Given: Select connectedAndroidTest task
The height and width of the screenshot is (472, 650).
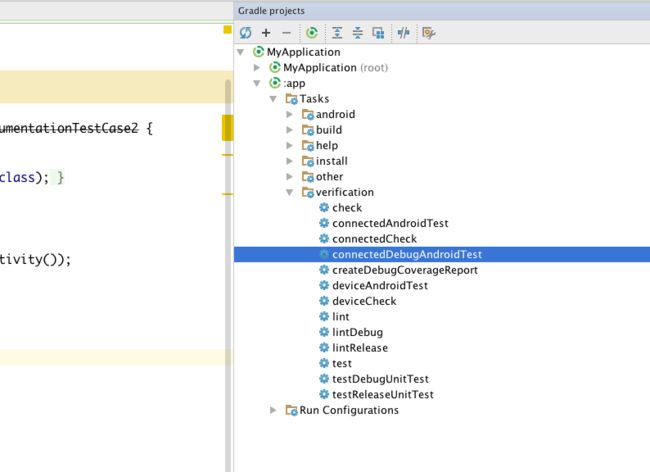Looking at the screenshot, I should 390,223.
